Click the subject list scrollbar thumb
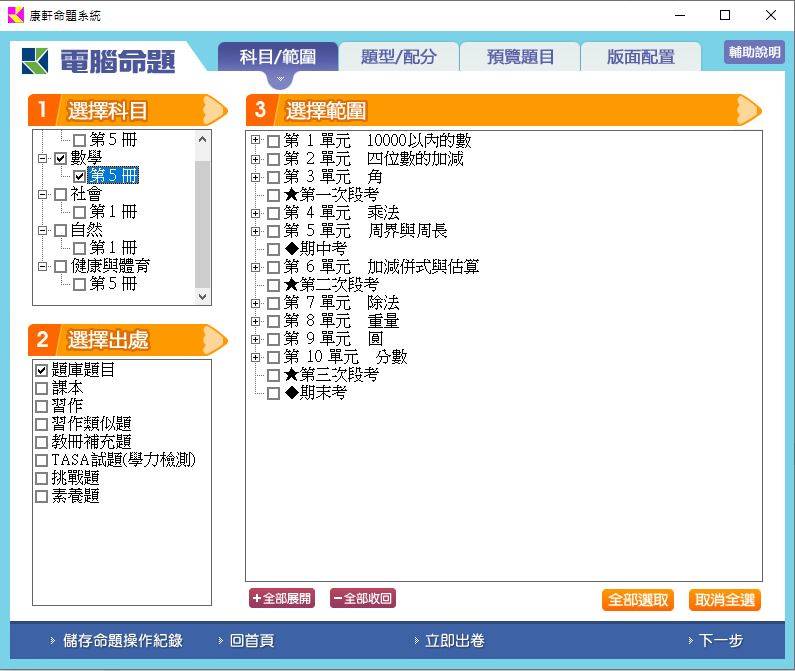The image size is (795, 671). [202, 225]
